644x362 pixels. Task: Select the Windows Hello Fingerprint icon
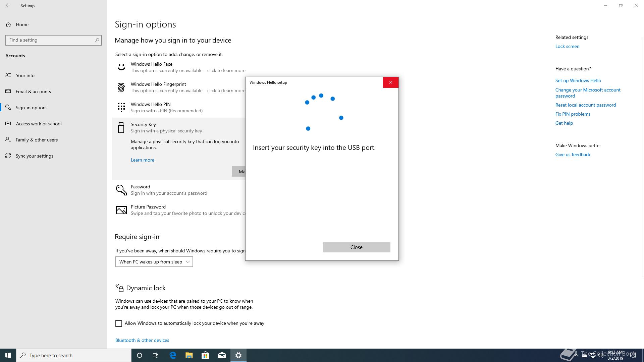point(121,87)
